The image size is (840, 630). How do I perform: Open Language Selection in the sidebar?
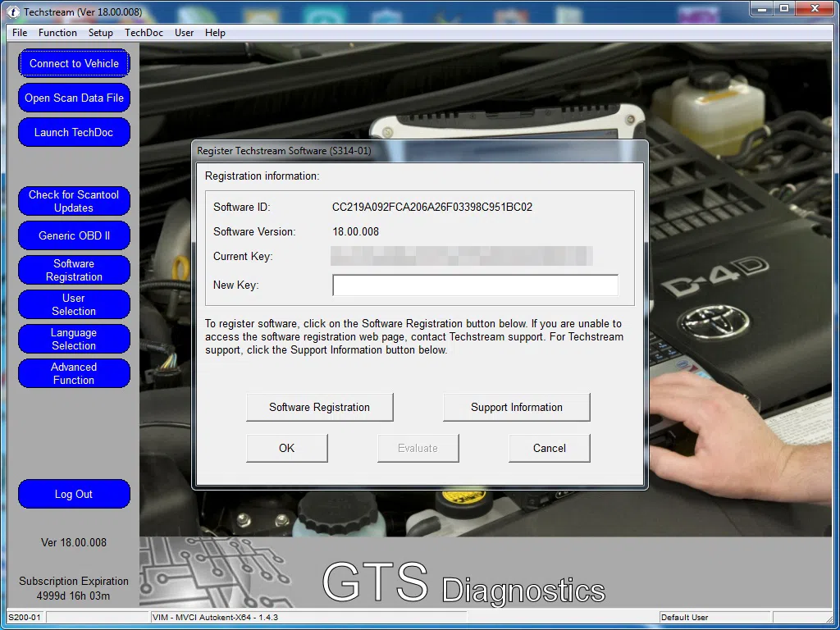click(x=74, y=339)
